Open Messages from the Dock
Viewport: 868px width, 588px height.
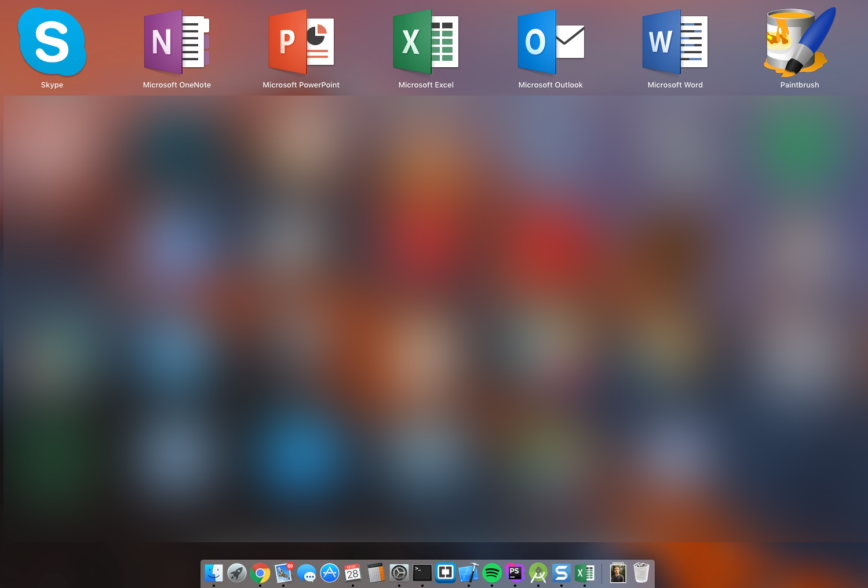tap(307, 573)
